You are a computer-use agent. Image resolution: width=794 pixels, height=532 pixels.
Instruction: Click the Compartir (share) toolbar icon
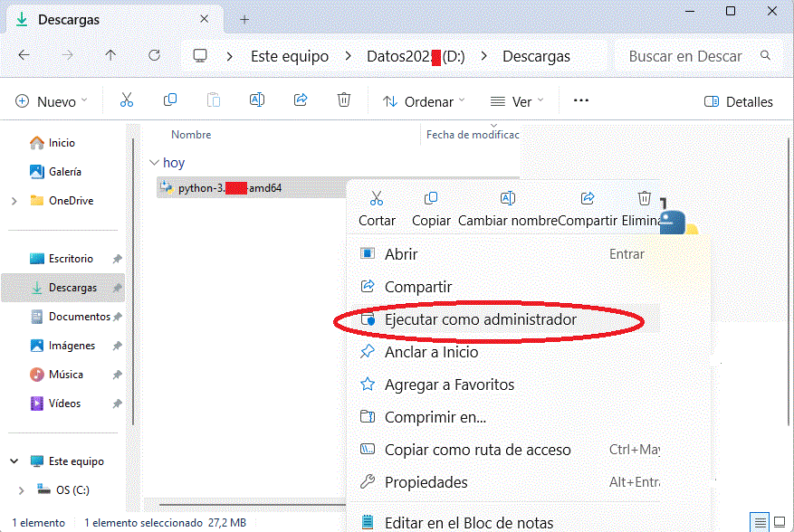point(301,100)
